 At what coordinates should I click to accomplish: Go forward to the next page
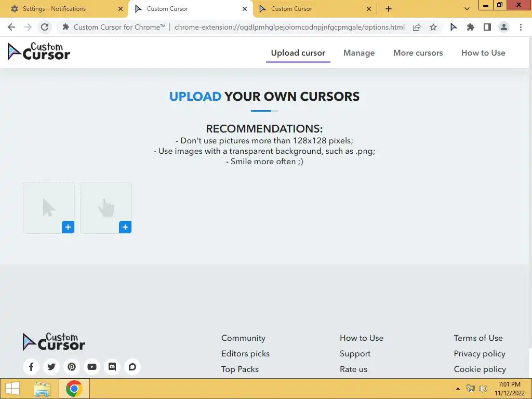point(28,27)
